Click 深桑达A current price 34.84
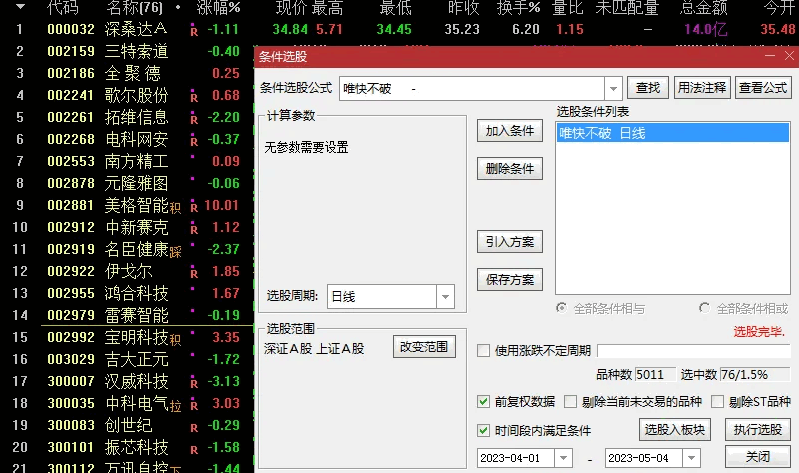Screen dimensions: 799x473 [x=290, y=30]
